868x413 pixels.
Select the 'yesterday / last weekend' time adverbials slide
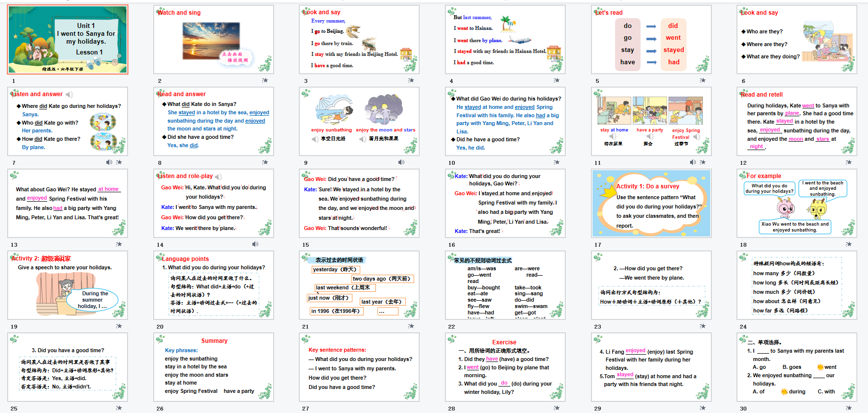[x=359, y=285]
